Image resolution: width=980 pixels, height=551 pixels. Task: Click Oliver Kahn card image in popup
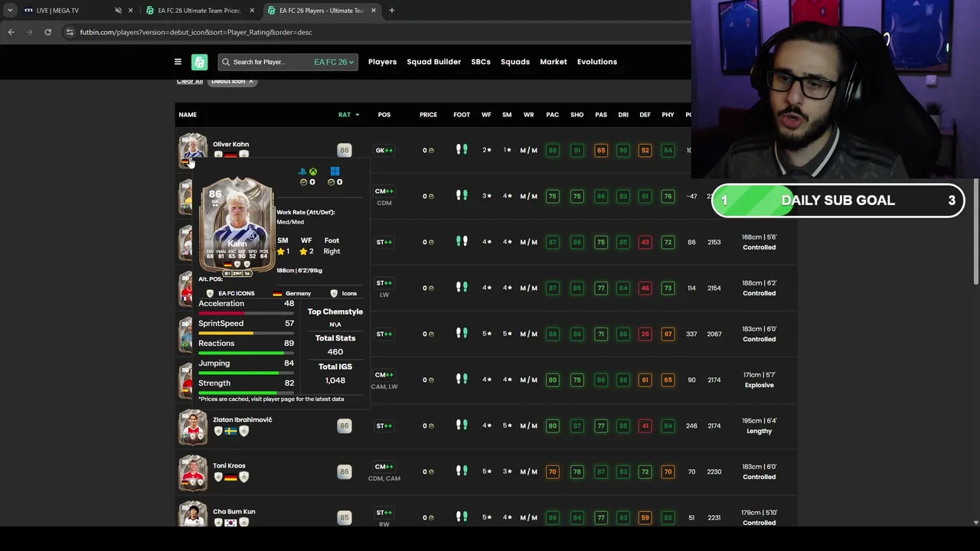[x=237, y=227]
